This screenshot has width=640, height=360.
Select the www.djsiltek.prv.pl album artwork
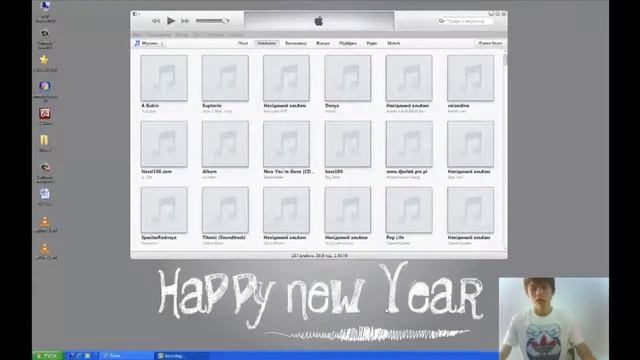point(409,144)
